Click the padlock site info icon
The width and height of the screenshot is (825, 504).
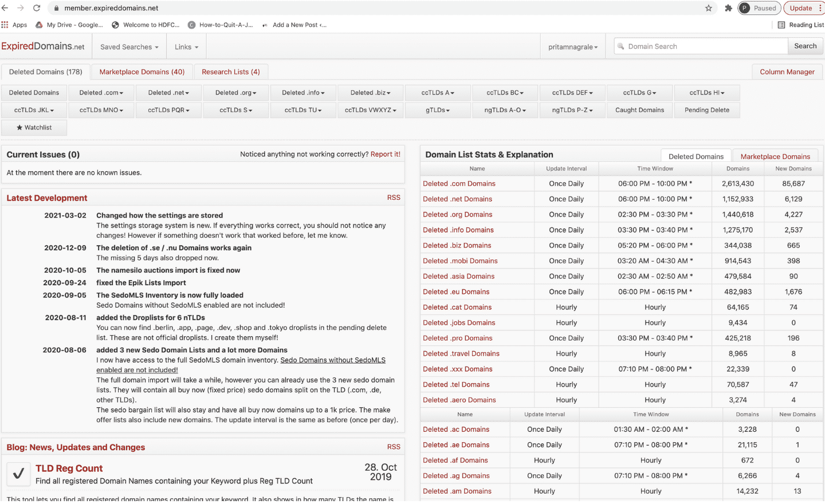56,8
